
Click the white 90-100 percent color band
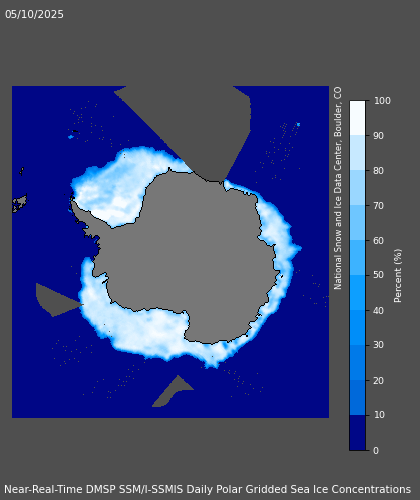tap(357, 118)
